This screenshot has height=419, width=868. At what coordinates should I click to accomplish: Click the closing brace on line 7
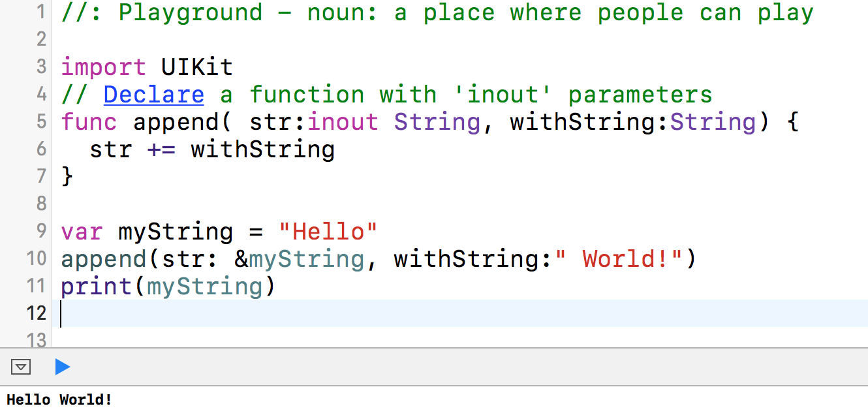pyautogui.click(x=66, y=177)
